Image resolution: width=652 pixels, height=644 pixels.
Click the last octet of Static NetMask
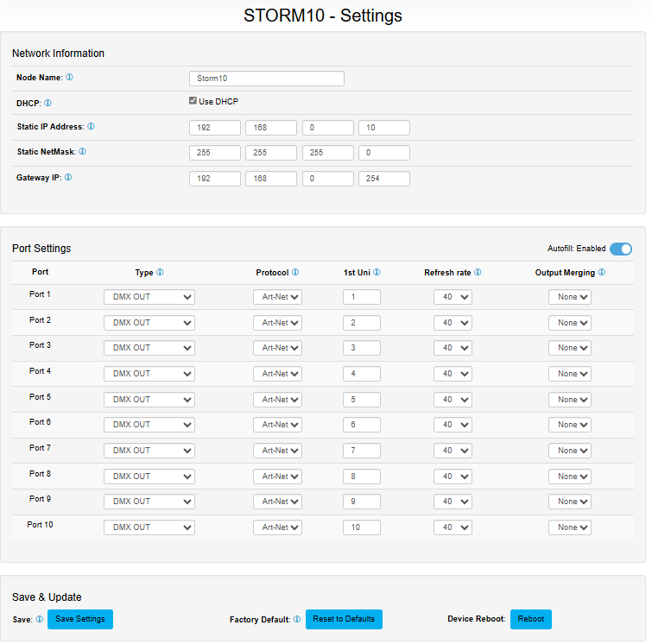[x=383, y=153]
